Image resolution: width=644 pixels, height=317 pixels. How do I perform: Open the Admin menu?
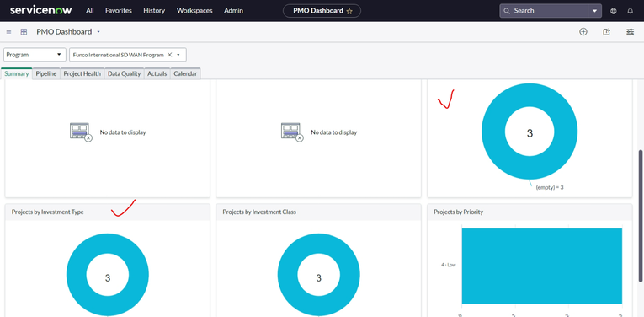coord(233,11)
